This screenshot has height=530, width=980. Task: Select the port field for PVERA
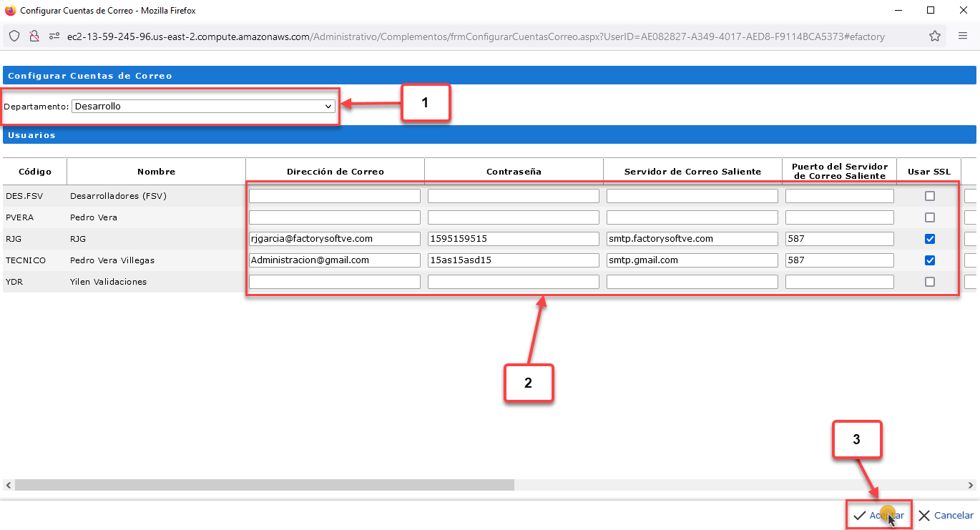(x=840, y=217)
